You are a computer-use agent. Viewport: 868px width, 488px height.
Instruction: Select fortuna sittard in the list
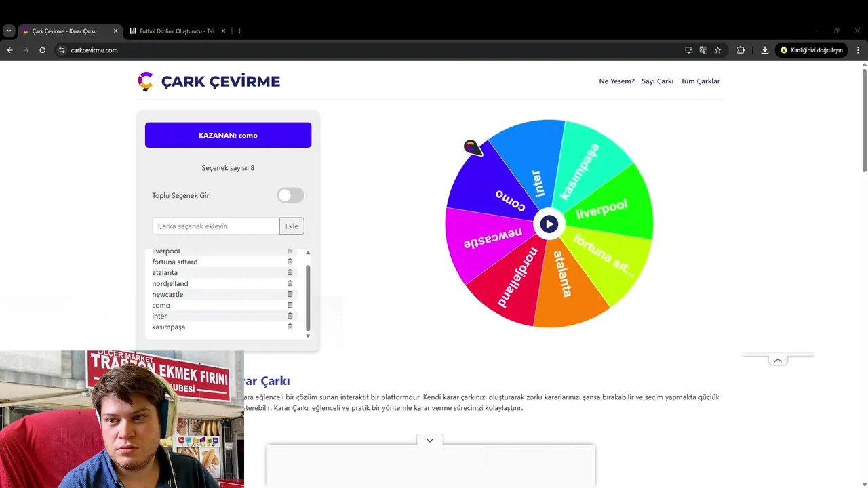[175, 262]
